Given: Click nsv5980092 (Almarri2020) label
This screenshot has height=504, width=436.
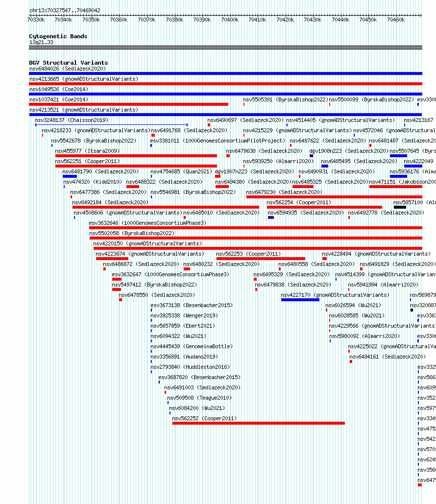Looking at the screenshot, I should 364,336.
